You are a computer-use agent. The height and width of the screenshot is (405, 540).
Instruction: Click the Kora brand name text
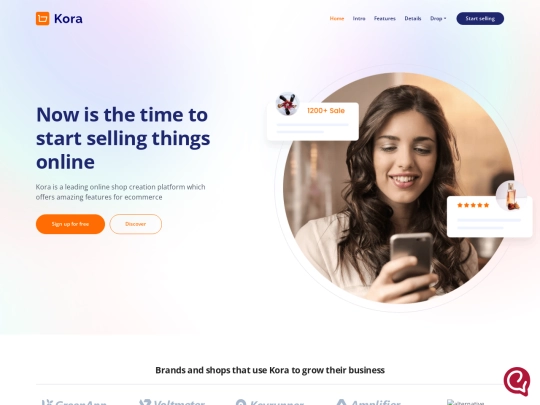coord(68,19)
